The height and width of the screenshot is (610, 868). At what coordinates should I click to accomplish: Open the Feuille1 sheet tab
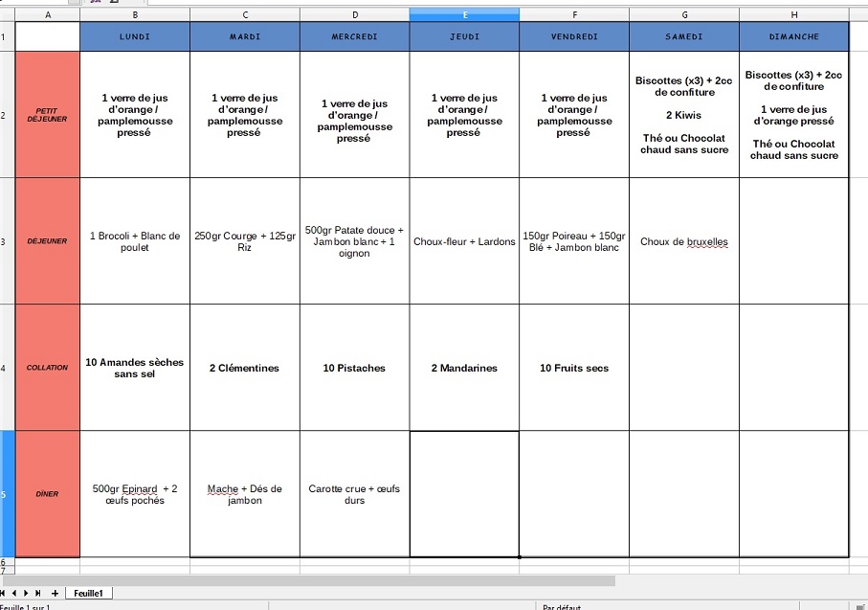tap(89, 593)
